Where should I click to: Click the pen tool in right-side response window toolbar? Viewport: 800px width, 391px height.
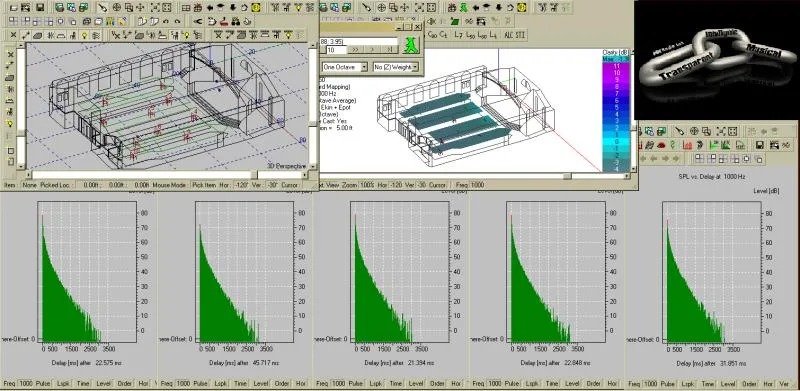[x=679, y=132]
